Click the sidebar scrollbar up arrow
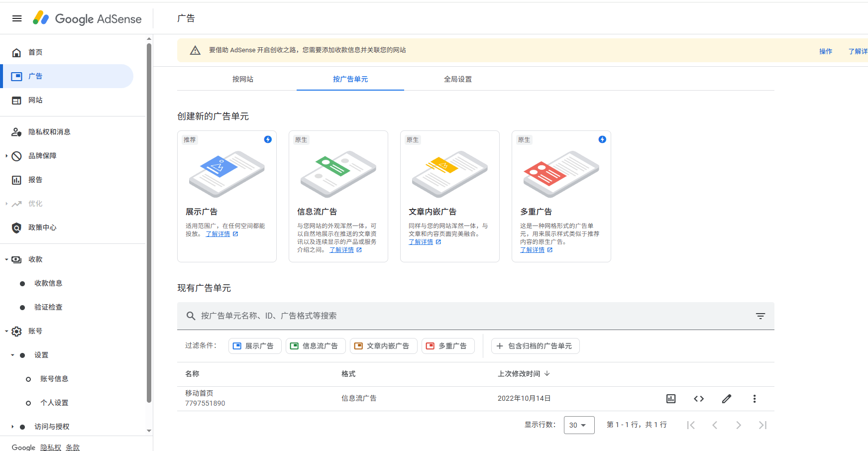868x451 pixels. (149, 38)
